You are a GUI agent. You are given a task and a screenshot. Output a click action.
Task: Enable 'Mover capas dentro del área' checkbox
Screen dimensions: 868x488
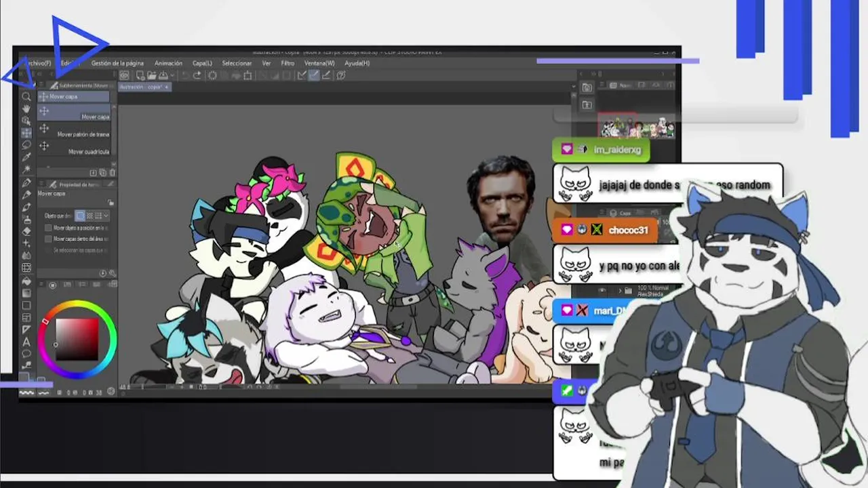[48, 239]
